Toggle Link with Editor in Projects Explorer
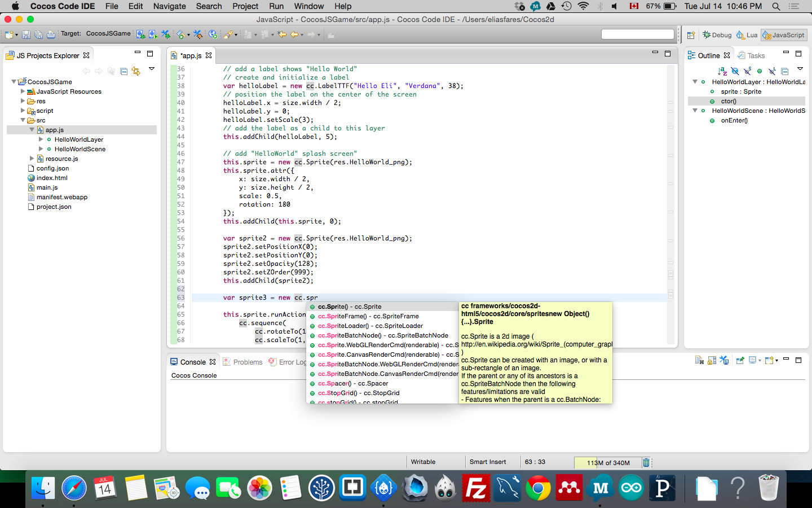The height and width of the screenshot is (508, 812). point(136,71)
